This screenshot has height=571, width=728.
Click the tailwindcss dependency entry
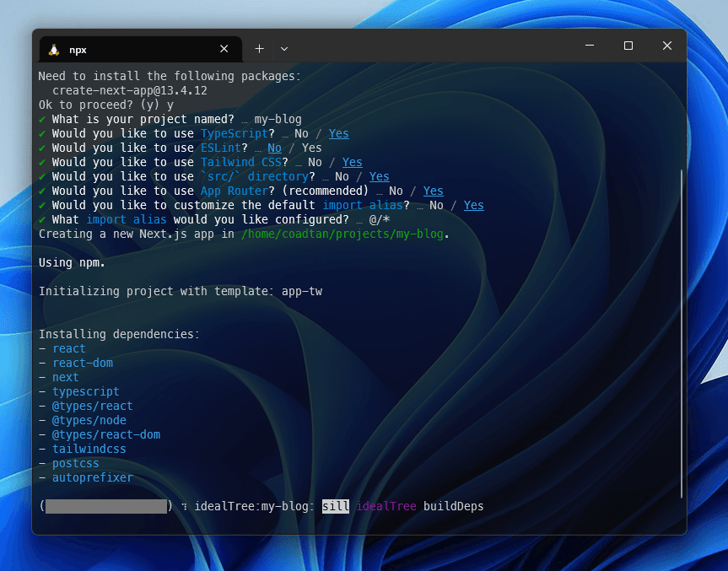tap(89, 449)
